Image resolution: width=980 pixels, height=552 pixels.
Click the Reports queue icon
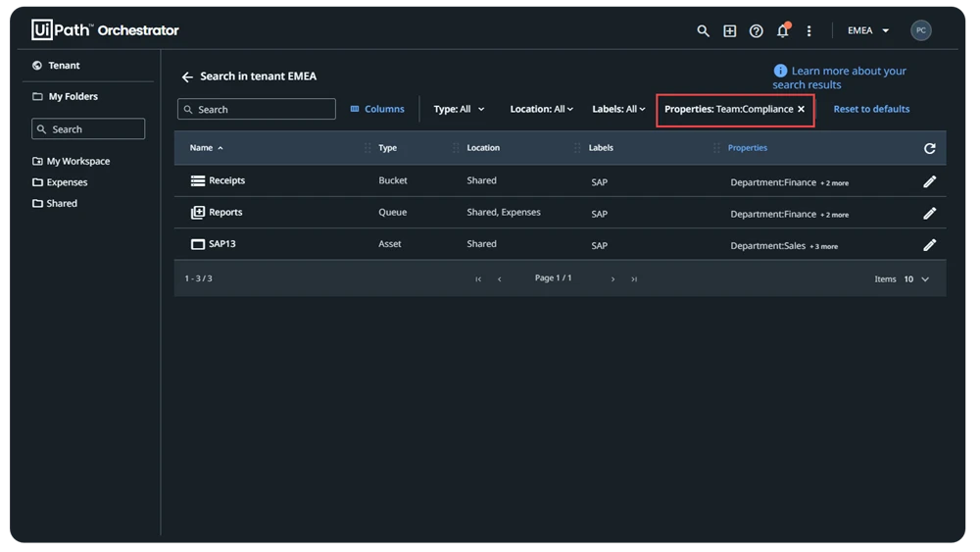pyautogui.click(x=198, y=213)
